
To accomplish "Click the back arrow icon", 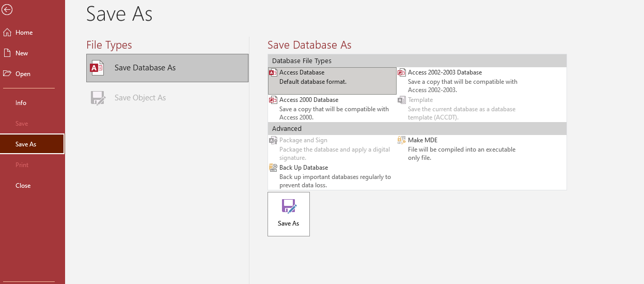I will 7,10.
